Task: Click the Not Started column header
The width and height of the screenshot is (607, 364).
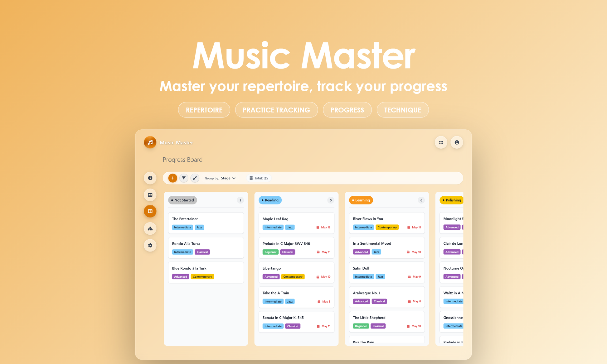Action: [182, 200]
